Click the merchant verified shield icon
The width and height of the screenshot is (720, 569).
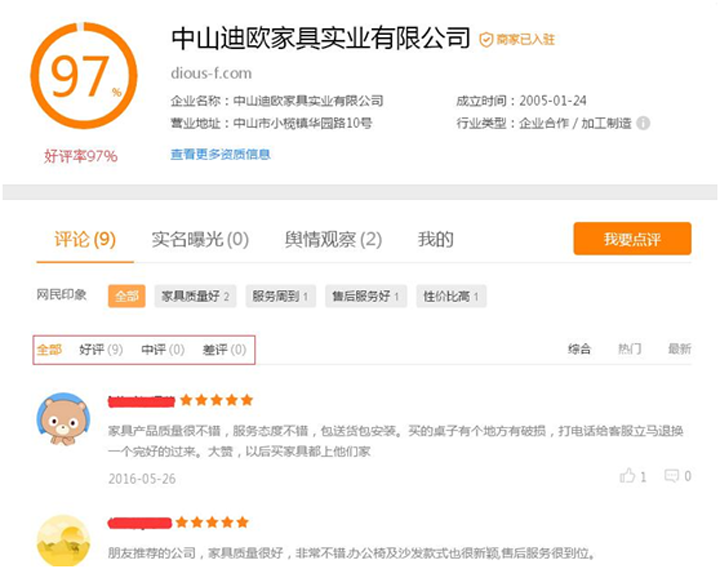[486, 40]
